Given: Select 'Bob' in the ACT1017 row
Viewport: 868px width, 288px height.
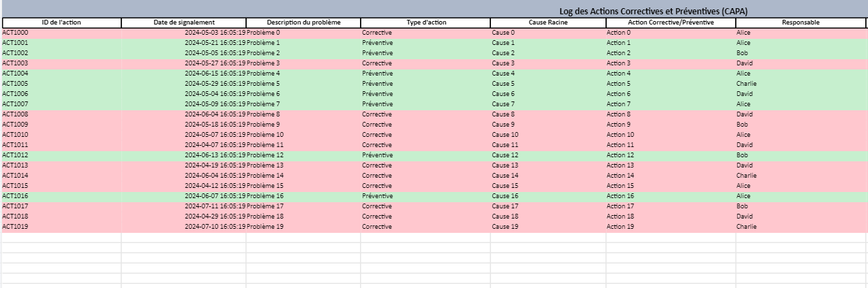Looking at the screenshot, I should [x=743, y=206].
